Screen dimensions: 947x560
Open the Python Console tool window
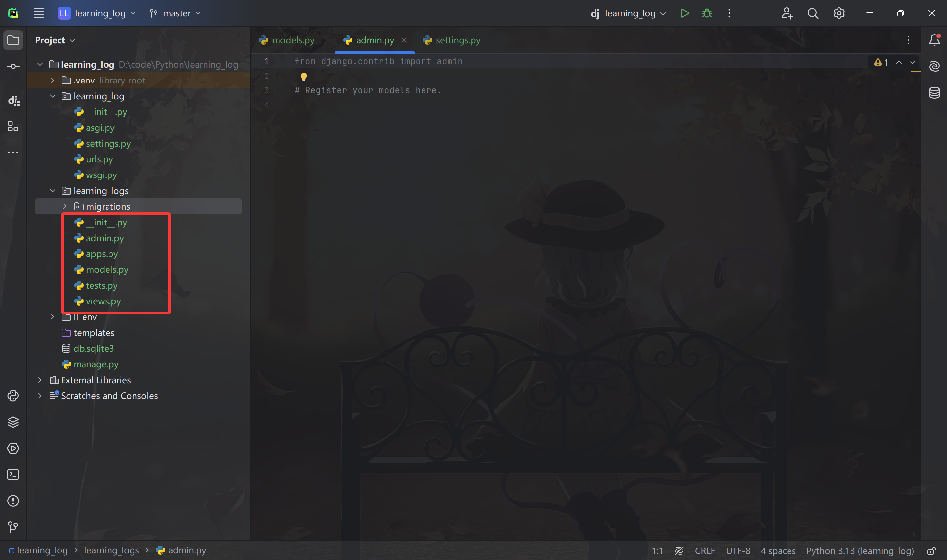13,395
